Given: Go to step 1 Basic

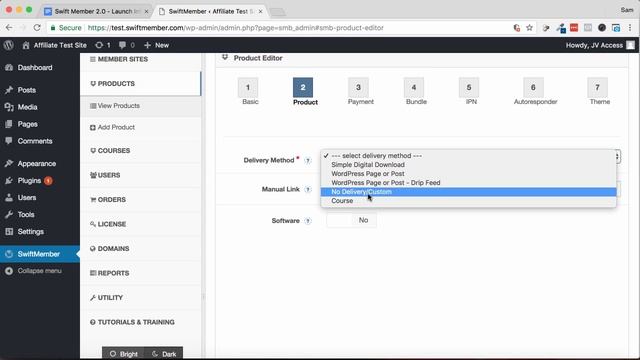Looking at the screenshot, I should pos(248,88).
